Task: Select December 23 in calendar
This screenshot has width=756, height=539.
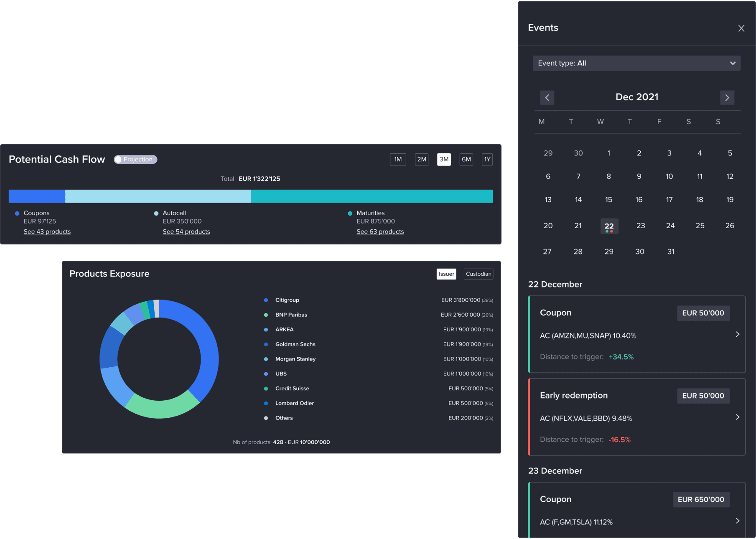Action: coord(641,226)
